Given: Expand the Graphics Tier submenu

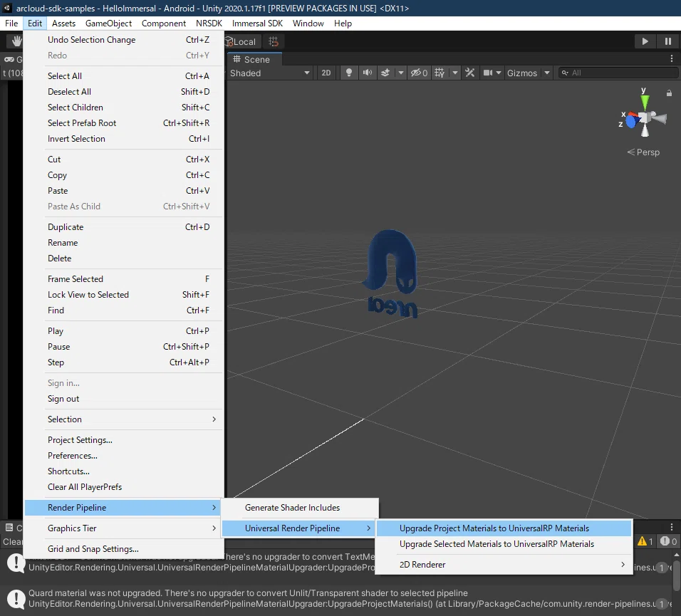Looking at the screenshot, I should [x=124, y=528].
